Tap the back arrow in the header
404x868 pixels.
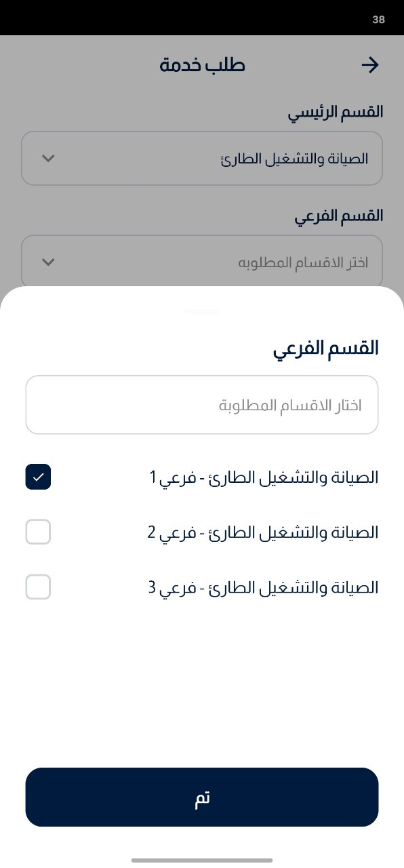pyautogui.click(x=369, y=65)
